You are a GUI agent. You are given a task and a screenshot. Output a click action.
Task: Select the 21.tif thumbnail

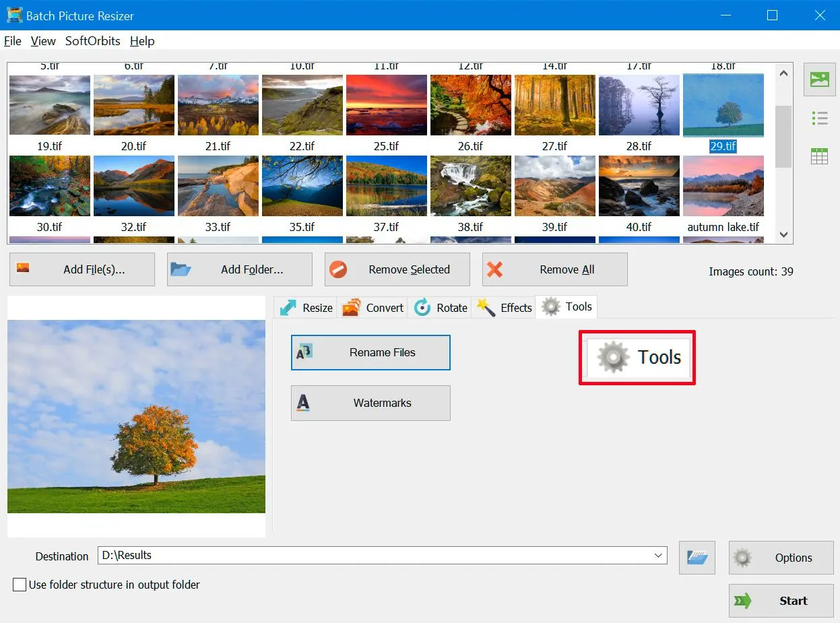[x=218, y=186]
